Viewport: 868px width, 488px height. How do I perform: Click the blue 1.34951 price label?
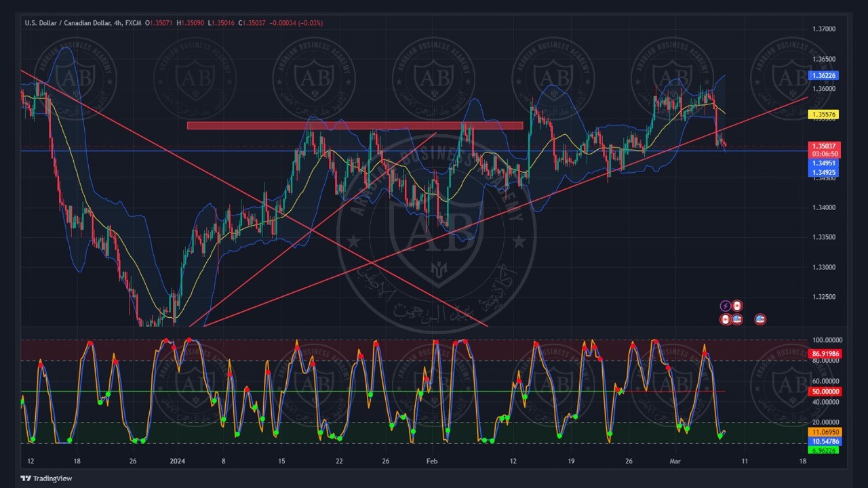pyautogui.click(x=825, y=163)
